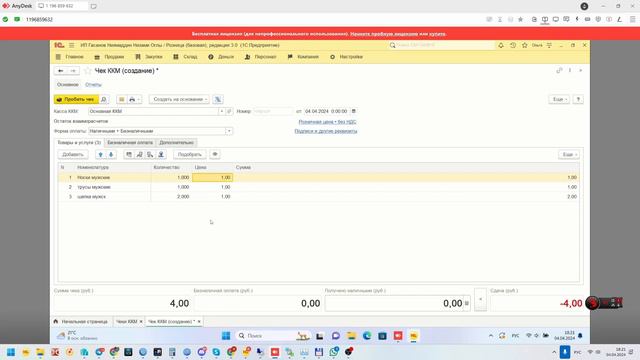640x360 pixels.
Task: Switch to the Отчеты page link
Action: [x=93, y=84]
